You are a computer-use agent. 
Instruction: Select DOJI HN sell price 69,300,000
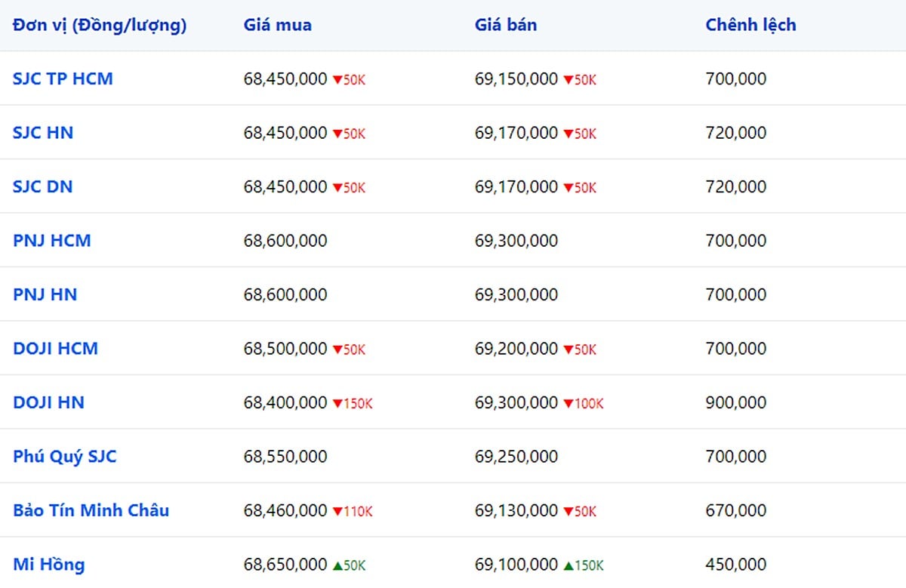(516, 403)
